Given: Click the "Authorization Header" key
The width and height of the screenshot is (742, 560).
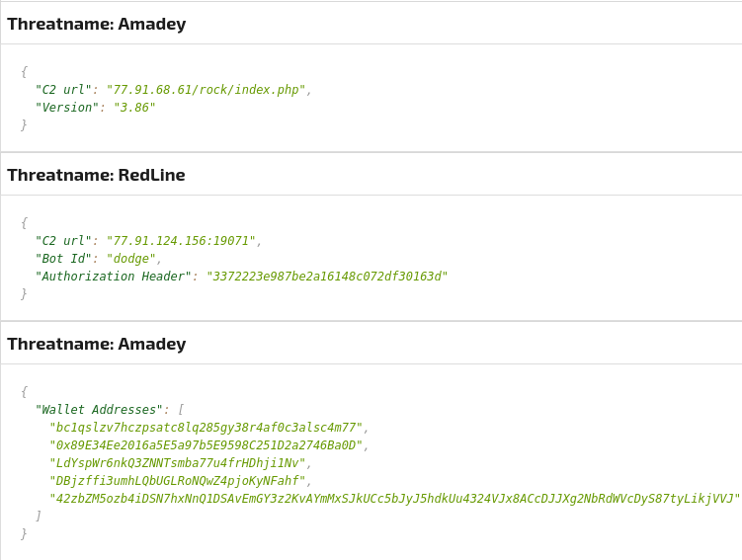Looking at the screenshot, I should [113, 277].
